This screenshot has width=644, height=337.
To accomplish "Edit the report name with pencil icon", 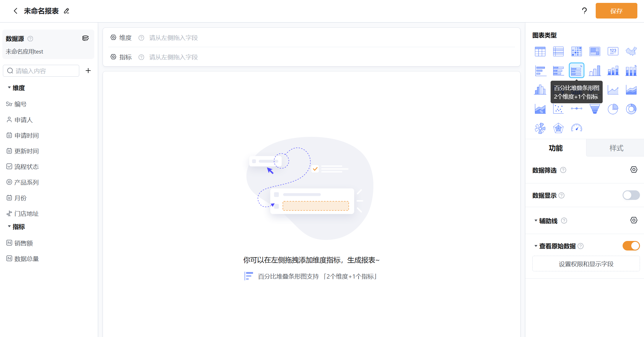I will click(x=67, y=11).
